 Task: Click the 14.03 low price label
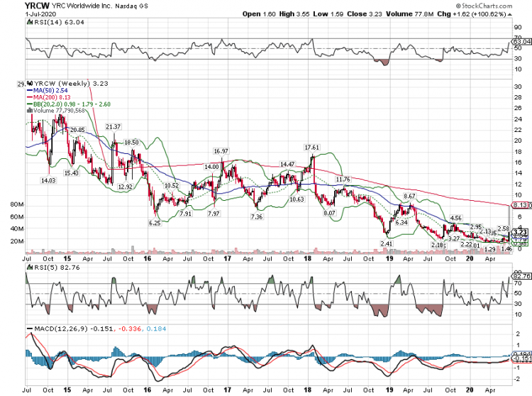pyautogui.click(x=48, y=180)
